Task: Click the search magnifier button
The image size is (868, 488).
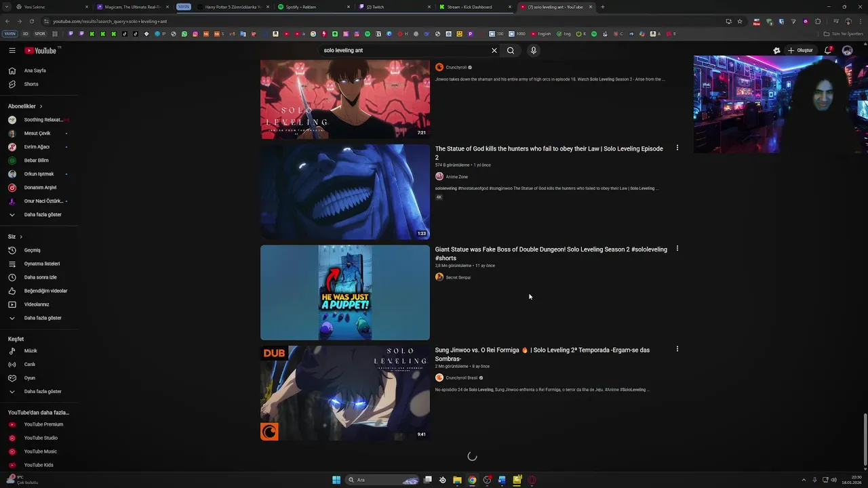Action: pyautogui.click(x=511, y=50)
